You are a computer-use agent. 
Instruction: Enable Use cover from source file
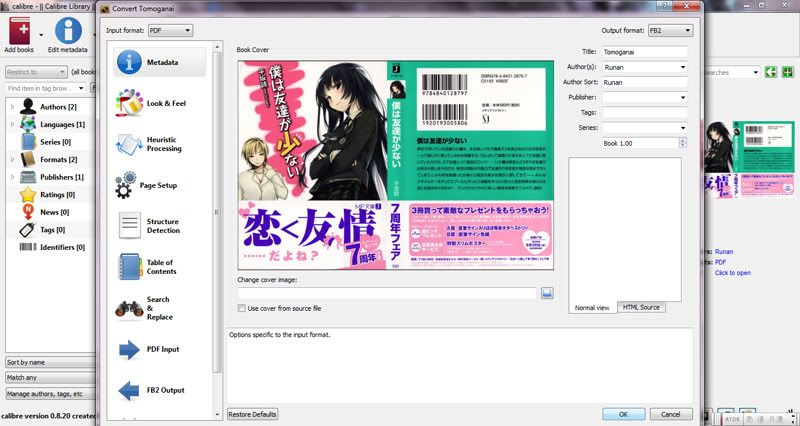pos(242,308)
